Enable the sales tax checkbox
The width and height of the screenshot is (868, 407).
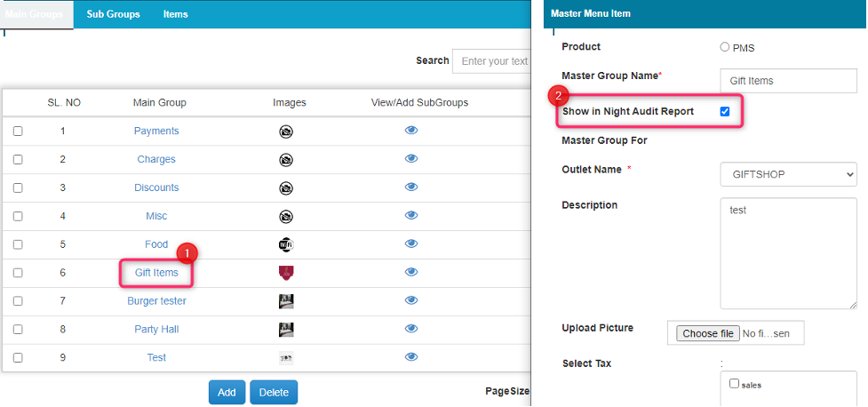735,384
